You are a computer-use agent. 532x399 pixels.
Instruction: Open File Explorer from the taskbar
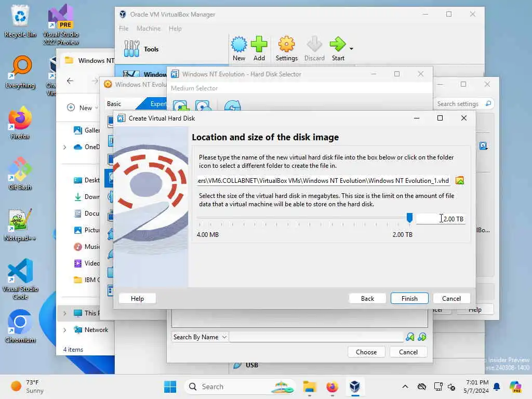click(310, 387)
